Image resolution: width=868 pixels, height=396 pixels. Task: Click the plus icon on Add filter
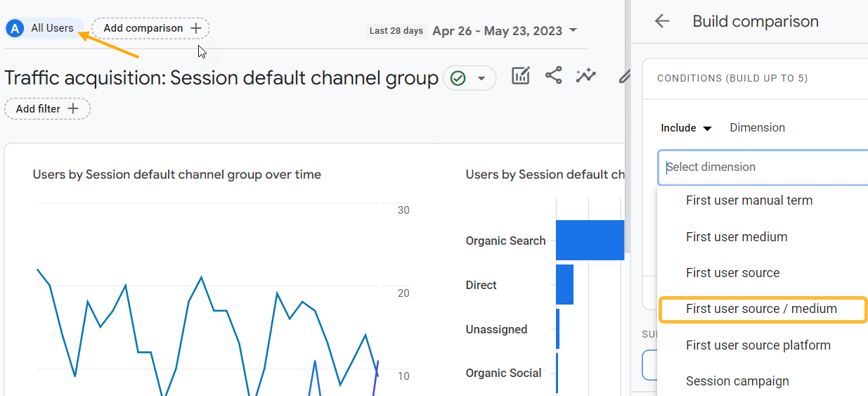pos(73,109)
